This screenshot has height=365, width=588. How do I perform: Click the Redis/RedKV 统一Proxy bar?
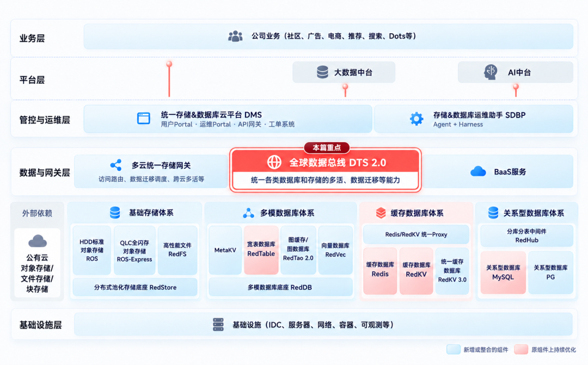pos(416,234)
